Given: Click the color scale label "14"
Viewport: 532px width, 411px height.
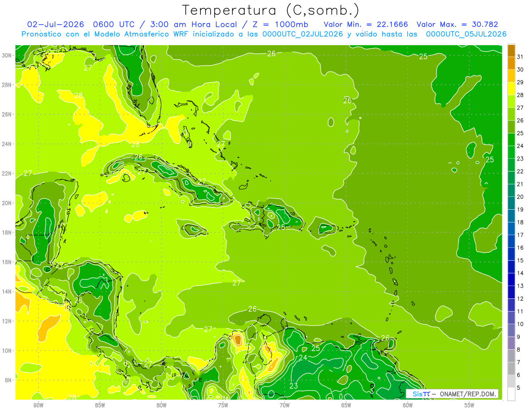Looking at the screenshot, I should [520, 273].
